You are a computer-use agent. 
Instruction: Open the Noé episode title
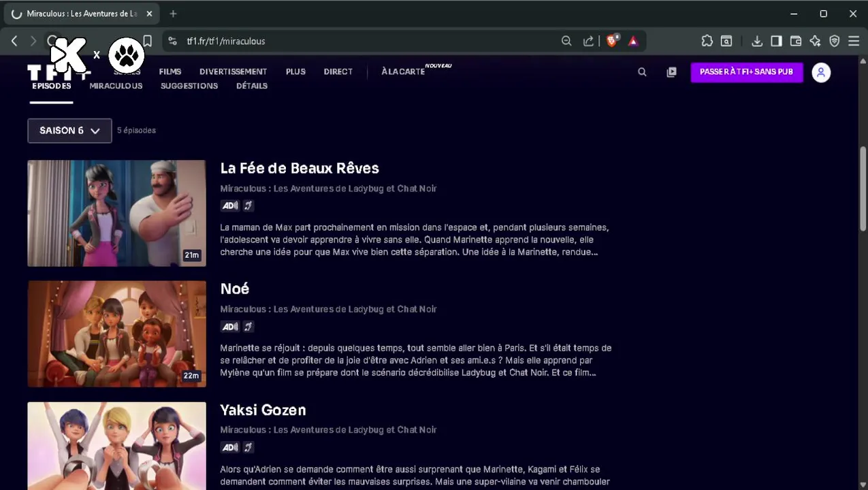click(235, 289)
